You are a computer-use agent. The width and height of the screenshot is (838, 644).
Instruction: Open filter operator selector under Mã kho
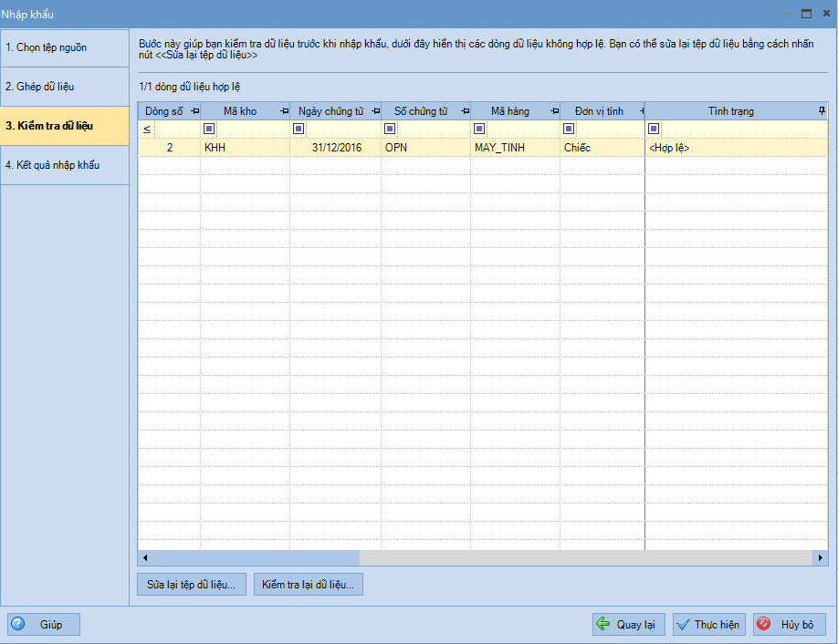pyautogui.click(x=209, y=130)
